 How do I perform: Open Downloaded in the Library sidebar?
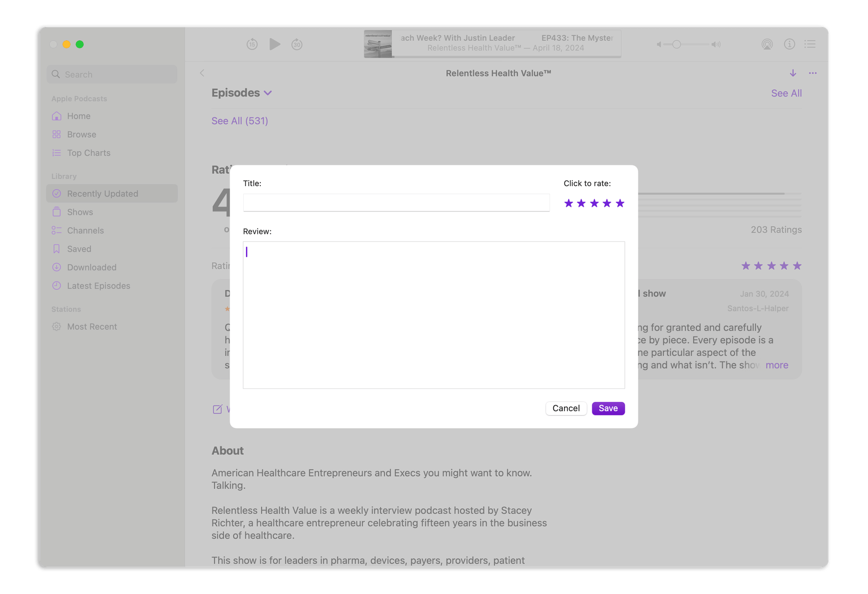[92, 267]
